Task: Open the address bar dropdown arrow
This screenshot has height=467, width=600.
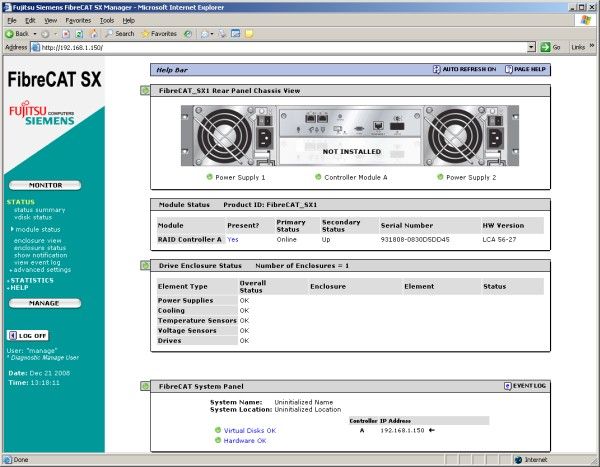Action: pos(531,47)
